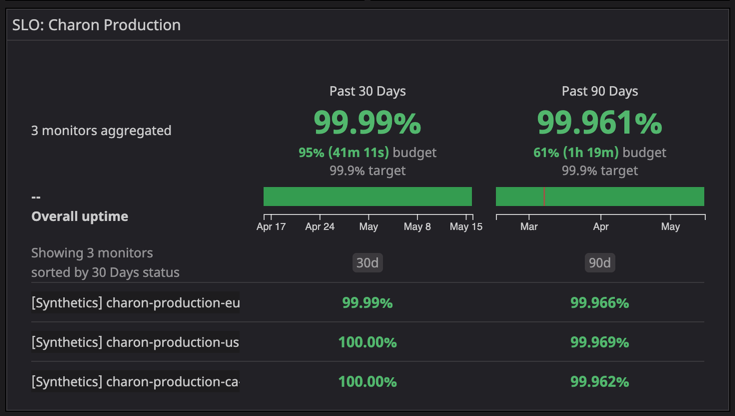735x416 pixels.
Task: Click the ca monitor 90d value 99.962%
Action: click(600, 382)
